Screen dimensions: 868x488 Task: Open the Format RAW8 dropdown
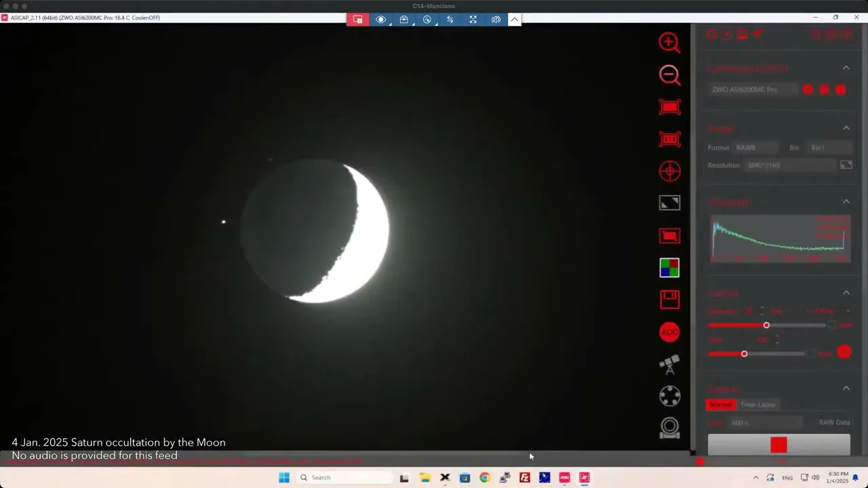click(x=757, y=148)
